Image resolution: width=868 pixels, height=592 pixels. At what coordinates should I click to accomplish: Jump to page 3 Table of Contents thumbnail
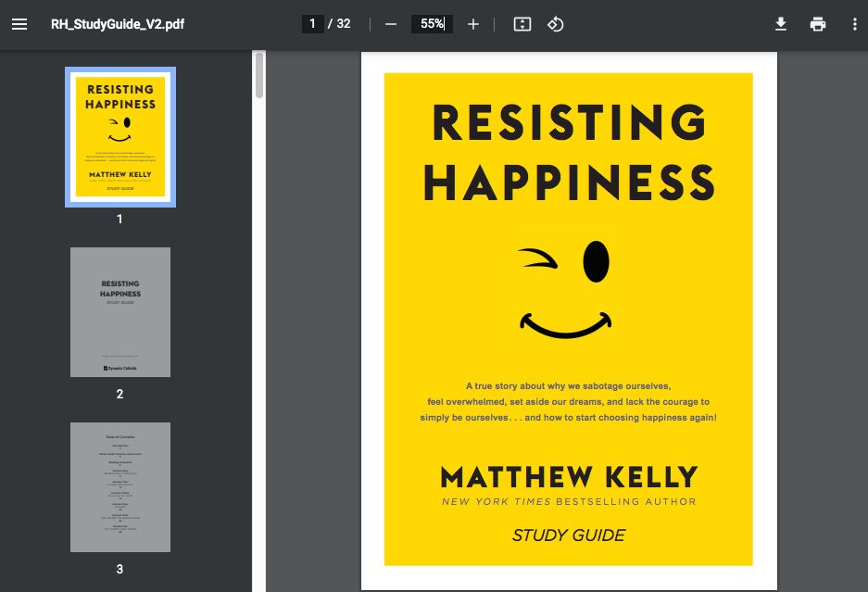click(x=120, y=487)
